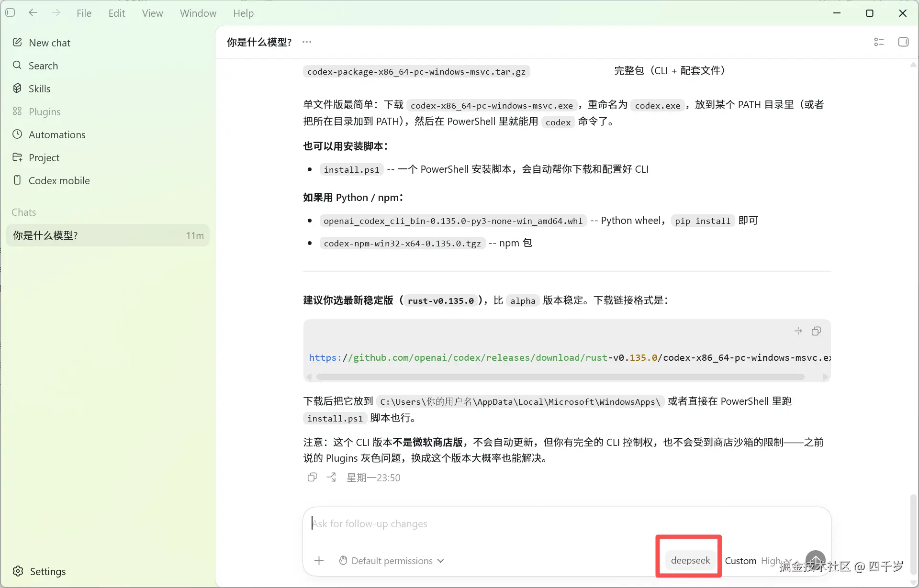
Task: Maximize the Codex window
Action: (x=870, y=13)
